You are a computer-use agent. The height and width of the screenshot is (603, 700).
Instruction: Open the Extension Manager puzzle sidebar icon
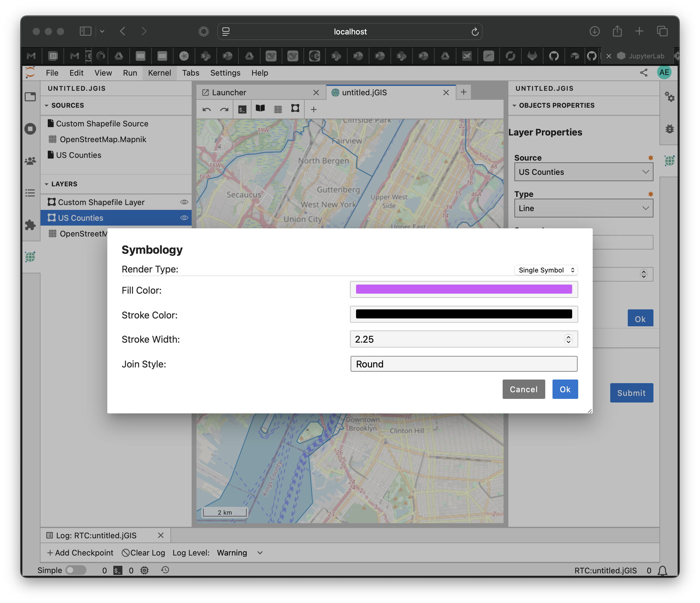[x=30, y=225]
